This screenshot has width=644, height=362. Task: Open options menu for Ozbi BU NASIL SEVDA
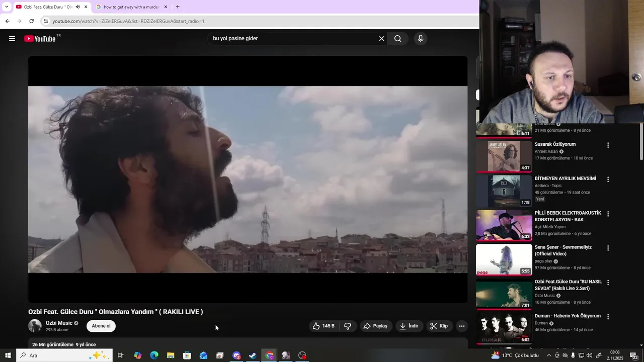point(608,283)
